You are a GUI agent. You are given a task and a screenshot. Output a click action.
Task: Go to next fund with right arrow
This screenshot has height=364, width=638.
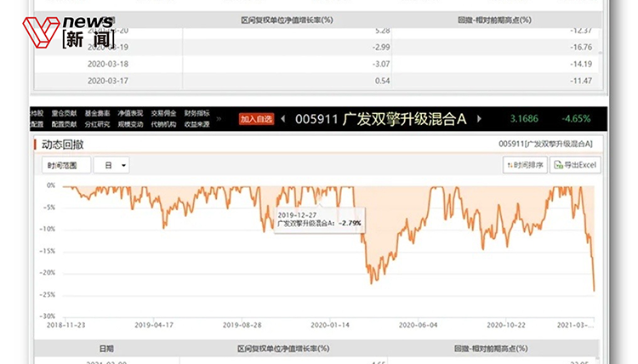click(x=479, y=119)
